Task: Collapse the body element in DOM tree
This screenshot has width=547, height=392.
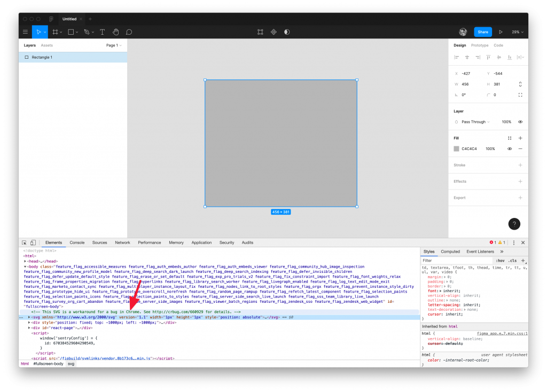Action: (x=25, y=267)
